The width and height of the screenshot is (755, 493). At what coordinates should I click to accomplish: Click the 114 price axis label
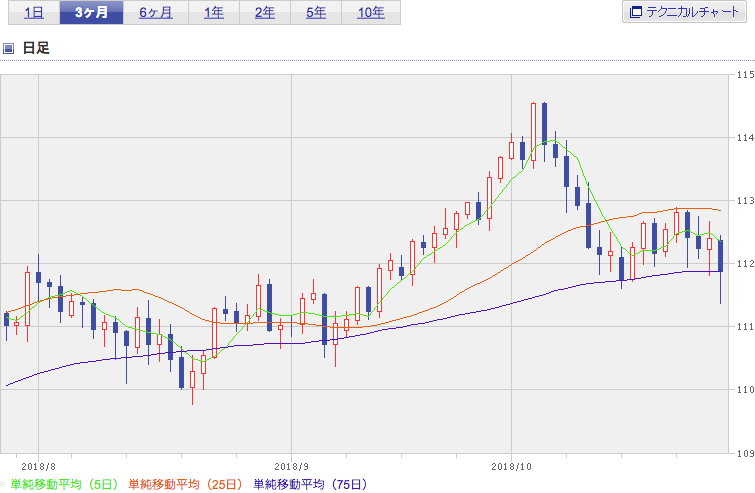[x=745, y=138]
